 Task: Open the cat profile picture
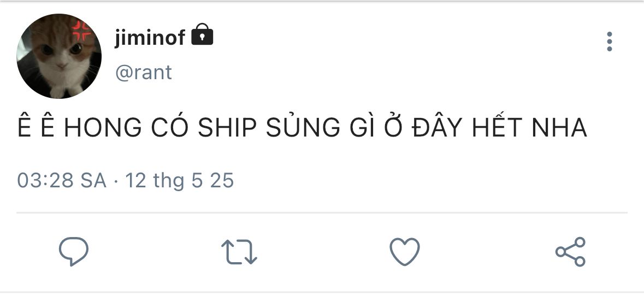pyautogui.click(x=59, y=56)
